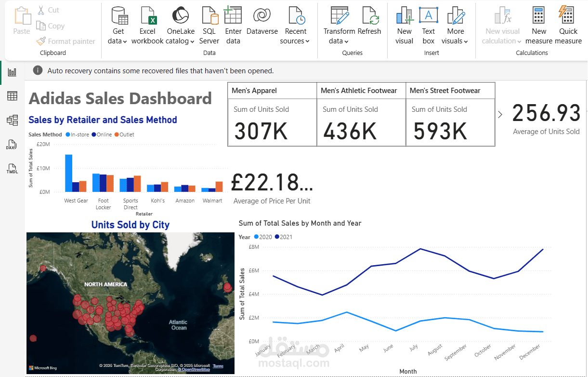Click the next arrow beside card row
588x377 pixels.
coord(500,115)
